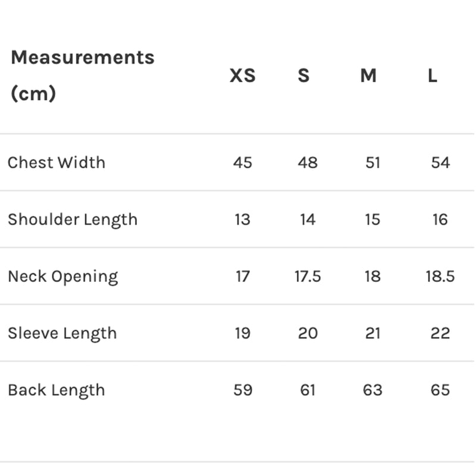The width and height of the screenshot is (476, 476).
Task: Click the L size column header
Action: tap(433, 76)
